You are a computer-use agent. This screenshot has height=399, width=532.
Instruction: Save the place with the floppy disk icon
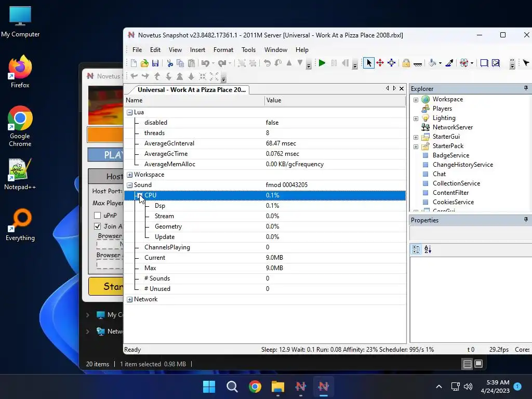(155, 63)
